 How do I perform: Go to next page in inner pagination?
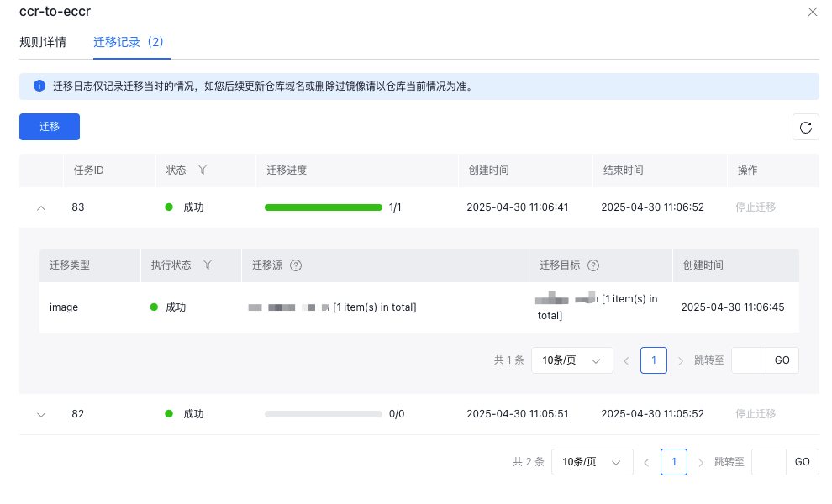click(x=681, y=360)
